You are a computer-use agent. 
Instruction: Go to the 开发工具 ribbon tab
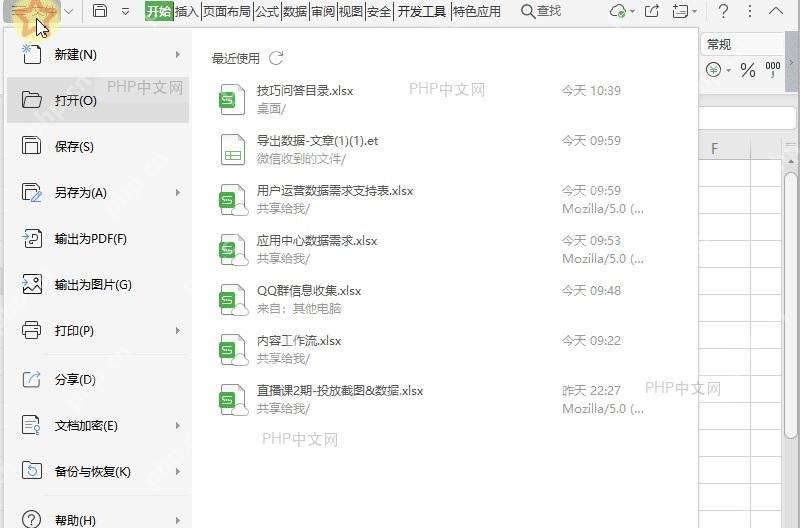pyautogui.click(x=421, y=11)
